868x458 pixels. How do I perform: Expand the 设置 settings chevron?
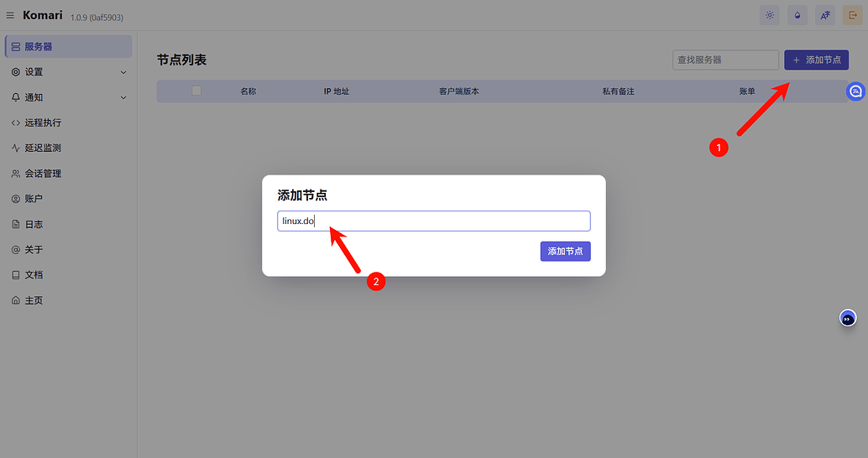(x=123, y=72)
